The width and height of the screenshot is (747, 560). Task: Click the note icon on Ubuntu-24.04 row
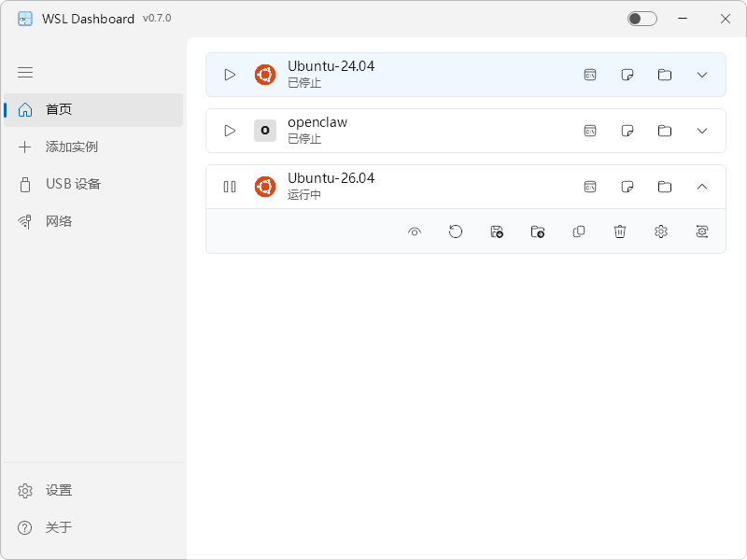627,75
